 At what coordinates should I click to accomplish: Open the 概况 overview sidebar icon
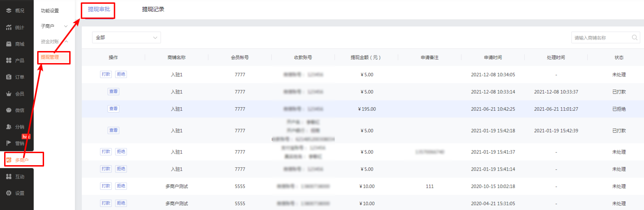click(9, 11)
